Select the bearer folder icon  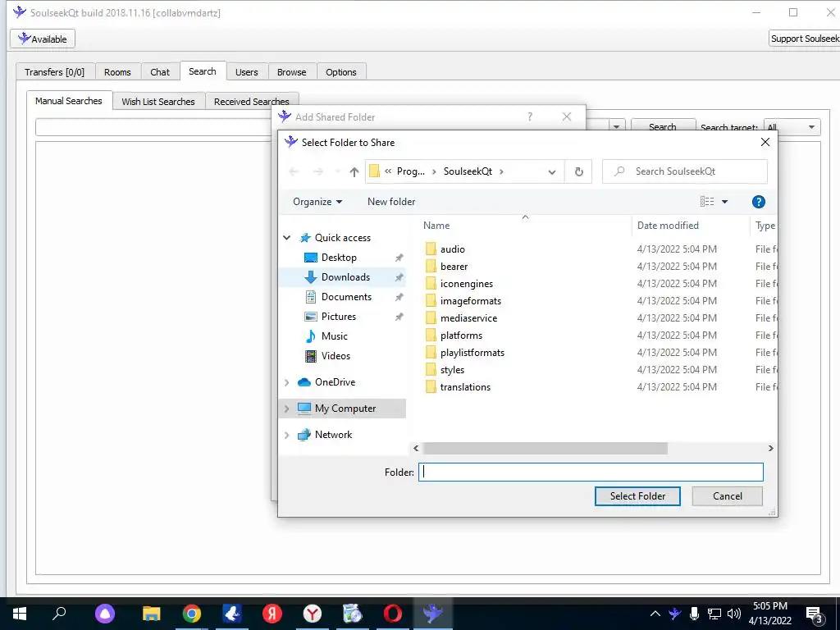(x=431, y=267)
